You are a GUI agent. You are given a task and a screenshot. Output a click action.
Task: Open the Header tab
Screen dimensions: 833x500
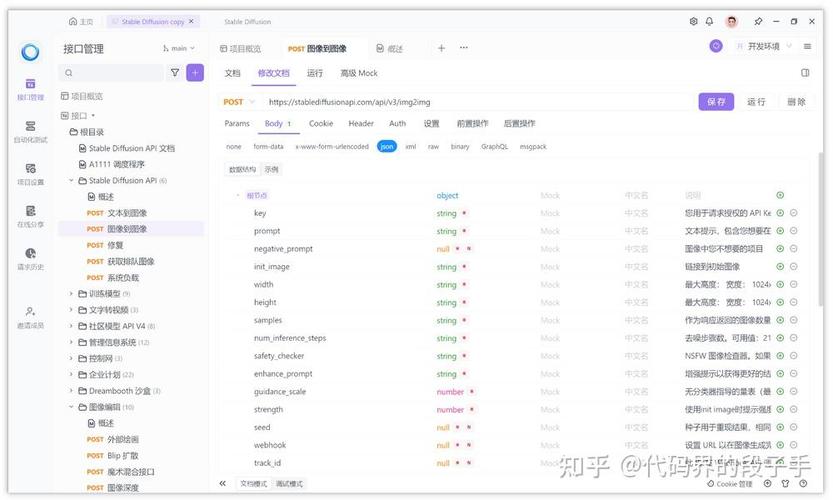(361, 123)
